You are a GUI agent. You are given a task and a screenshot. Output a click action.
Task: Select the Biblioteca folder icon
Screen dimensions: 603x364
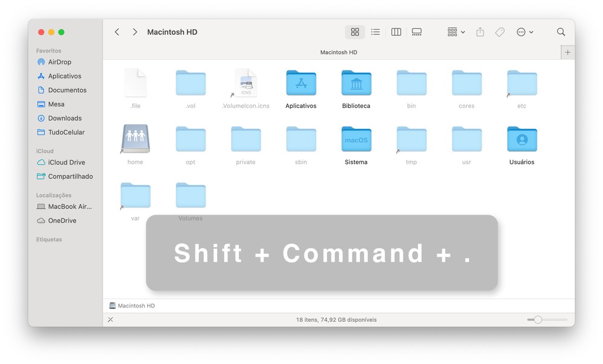[x=356, y=83]
